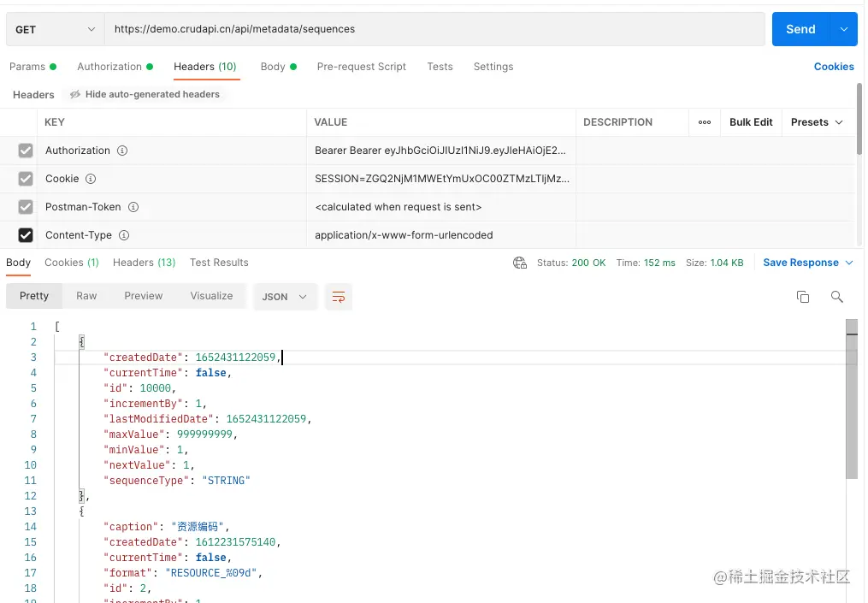Switch to Preview response view
Screen dimensions: 868x603
pos(144,296)
